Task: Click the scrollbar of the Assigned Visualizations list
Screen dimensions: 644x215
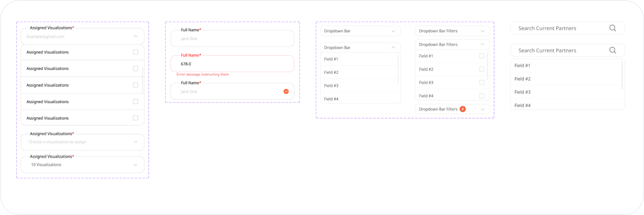Action: pos(142,80)
